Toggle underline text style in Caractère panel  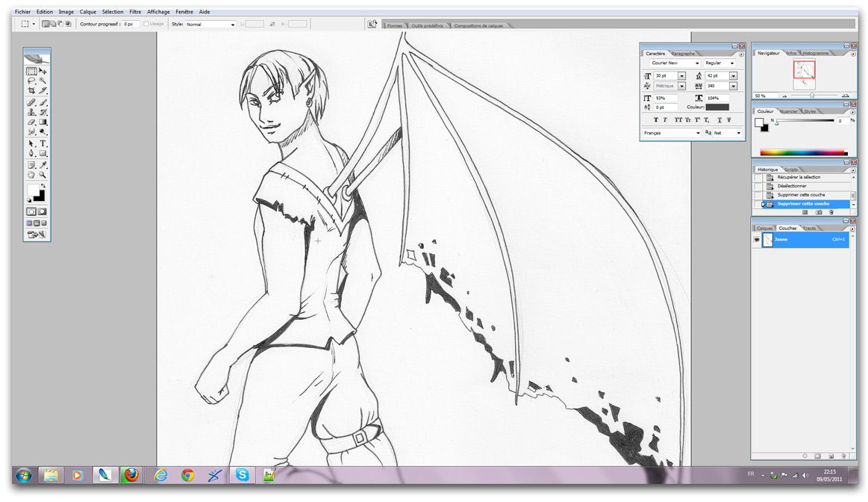tap(719, 120)
